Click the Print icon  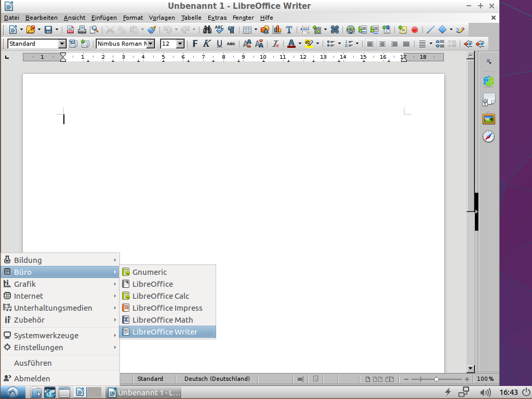[x=82, y=30]
